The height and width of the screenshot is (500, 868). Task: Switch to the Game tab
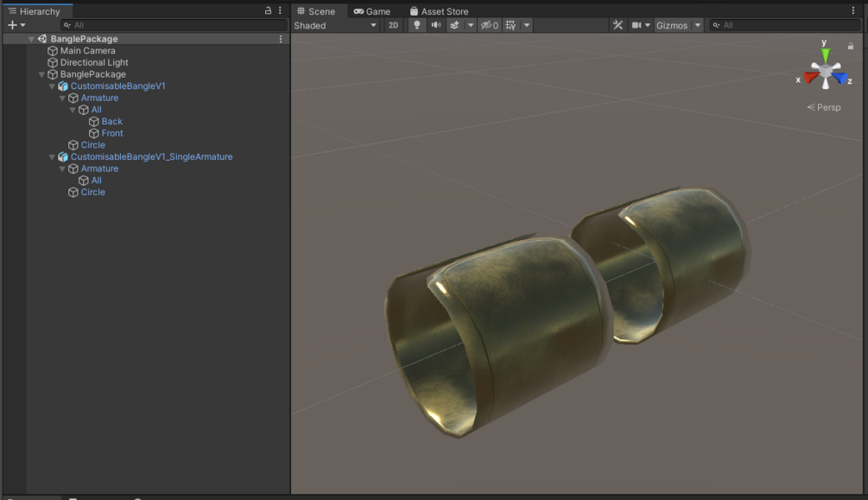(372, 11)
